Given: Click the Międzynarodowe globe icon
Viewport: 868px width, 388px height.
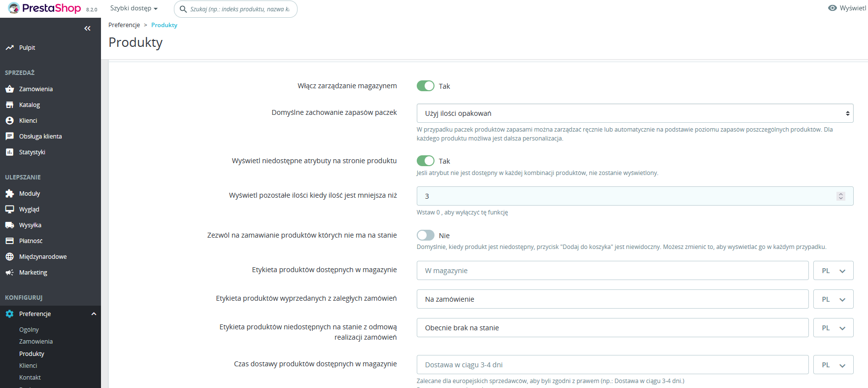Looking at the screenshot, I should [x=9, y=257].
